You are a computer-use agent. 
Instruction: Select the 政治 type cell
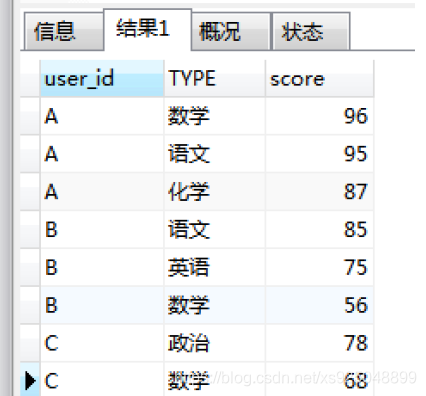215,343
